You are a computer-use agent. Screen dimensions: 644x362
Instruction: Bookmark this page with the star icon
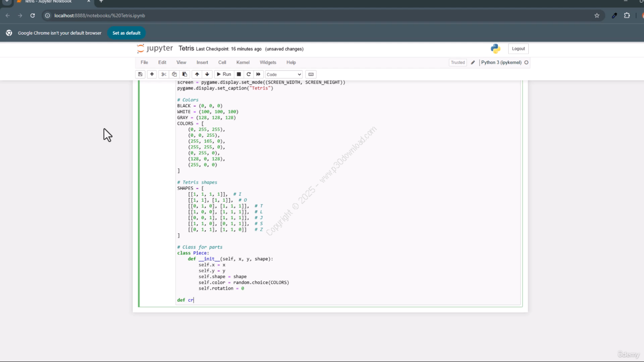click(597, 16)
